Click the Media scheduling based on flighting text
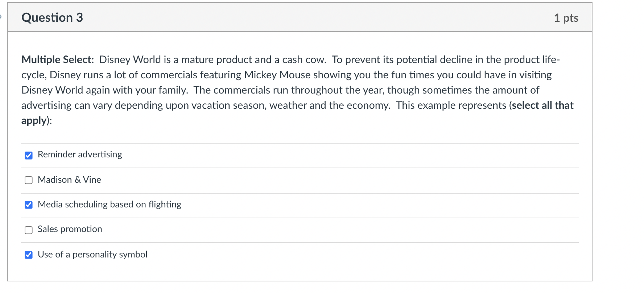 pos(109,205)
